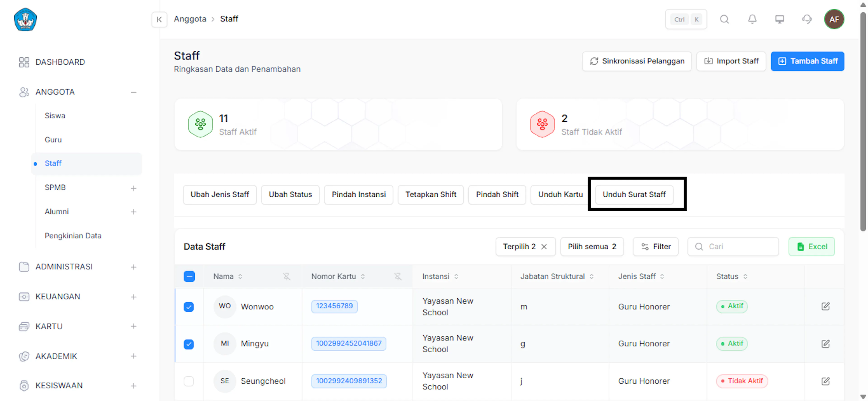Expand the Keuangan menu
Image resolution: width=868 pixels, height=401 pixels.
pyautogui.click(x=133, y=297)
